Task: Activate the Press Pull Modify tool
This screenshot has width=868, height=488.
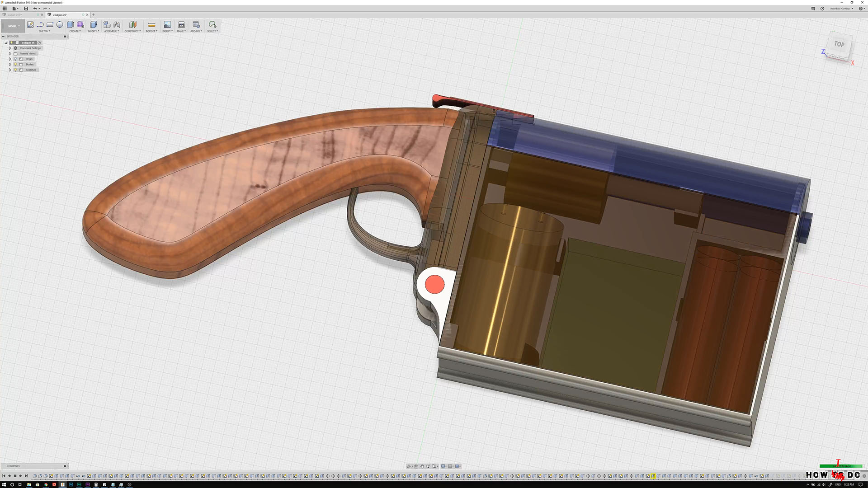Action: pyautogui.click(x=94, y=25)
